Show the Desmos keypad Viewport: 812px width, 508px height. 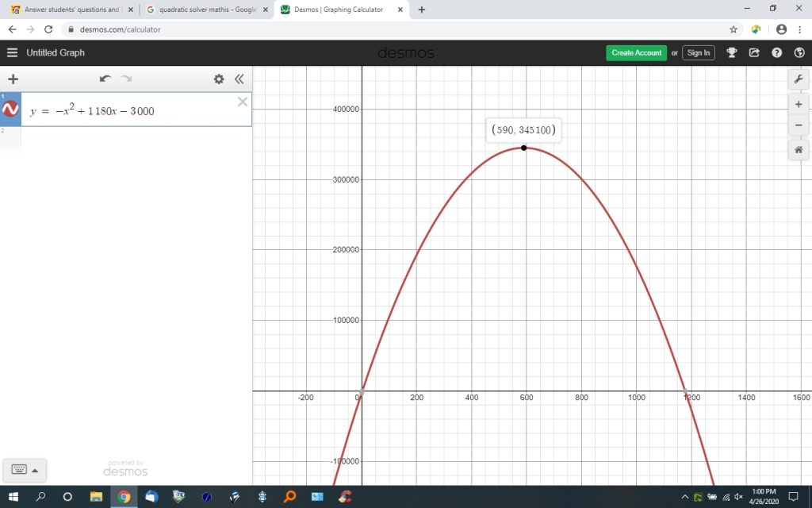(19, 470)
